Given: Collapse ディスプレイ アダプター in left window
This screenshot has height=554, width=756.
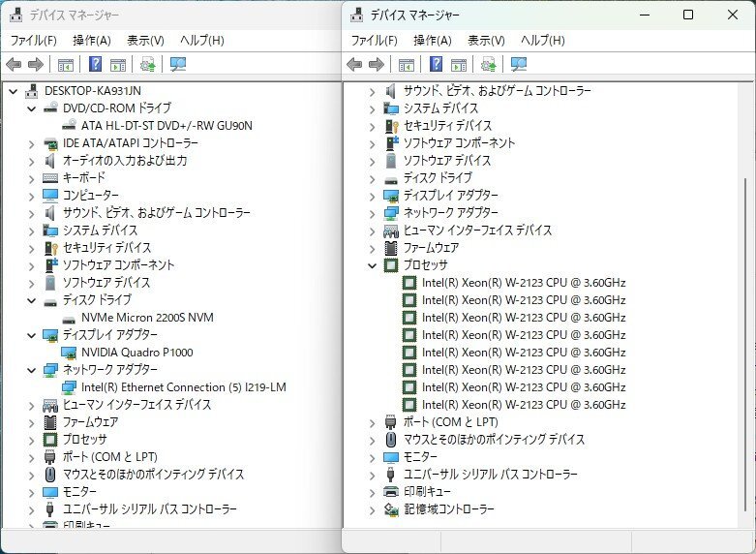Looking at the screenshot, I should click(x=32, y=335).
